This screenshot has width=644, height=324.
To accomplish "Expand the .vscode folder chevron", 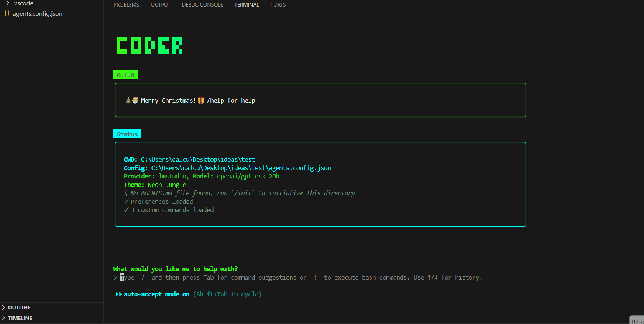I will (7, 3).
